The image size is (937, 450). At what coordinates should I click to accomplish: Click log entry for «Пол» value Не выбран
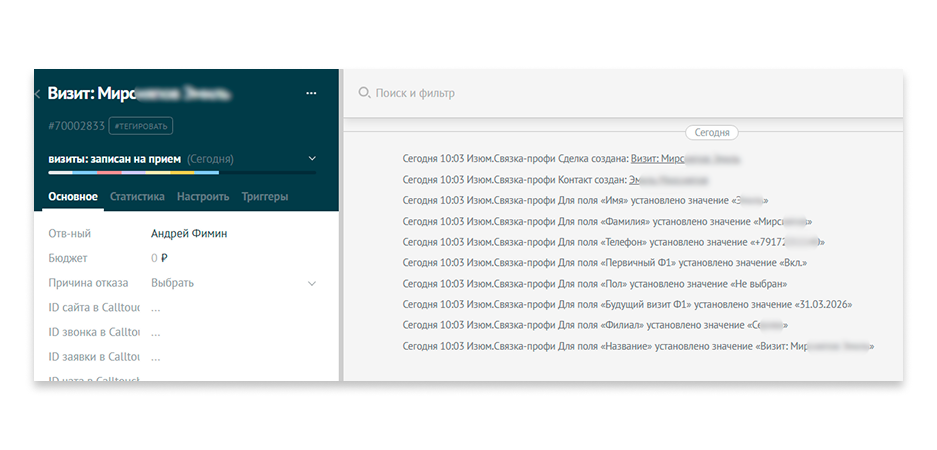click(x=595, y=284)
